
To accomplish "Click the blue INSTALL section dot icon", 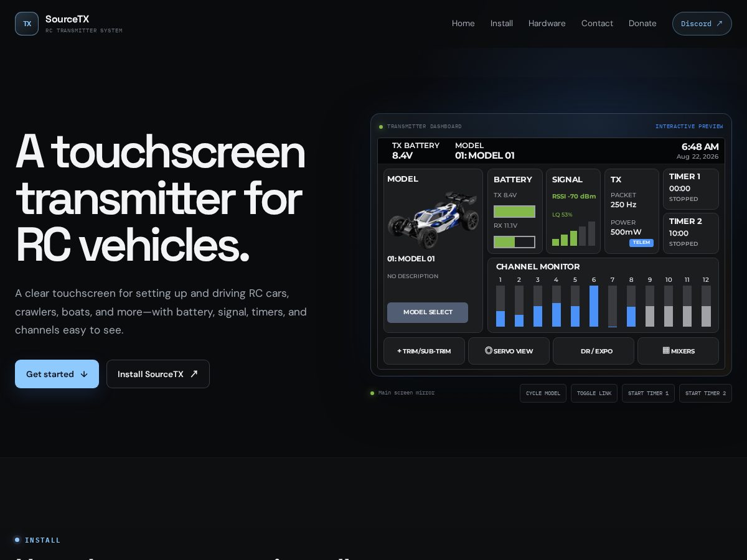I will click(17, 540).
